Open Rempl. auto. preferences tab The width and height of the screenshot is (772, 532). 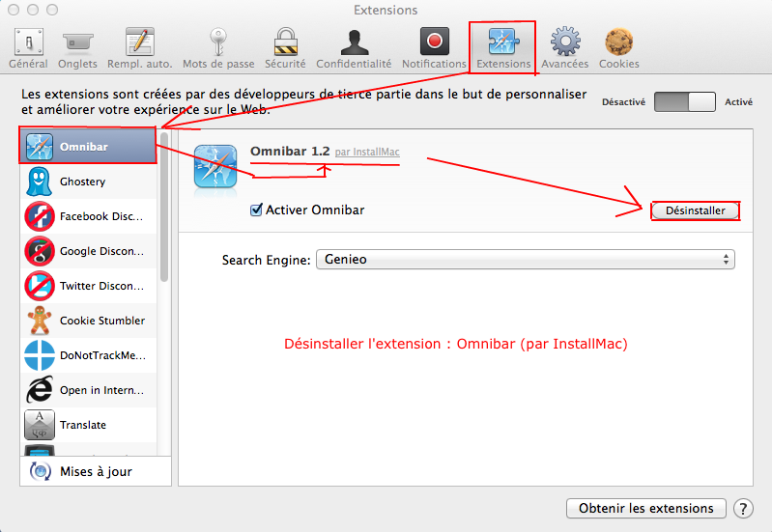point(140,47)
